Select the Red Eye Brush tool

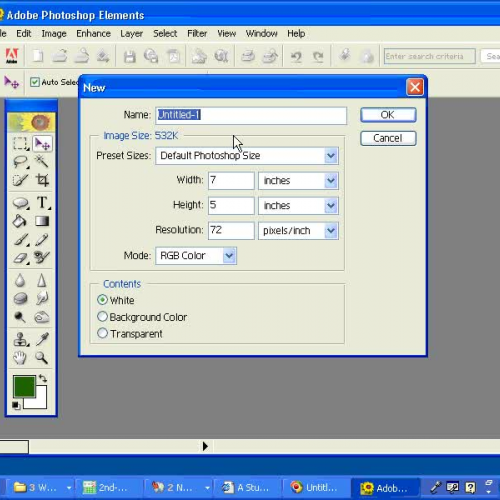pyautogui.click(x=42, y=257)
